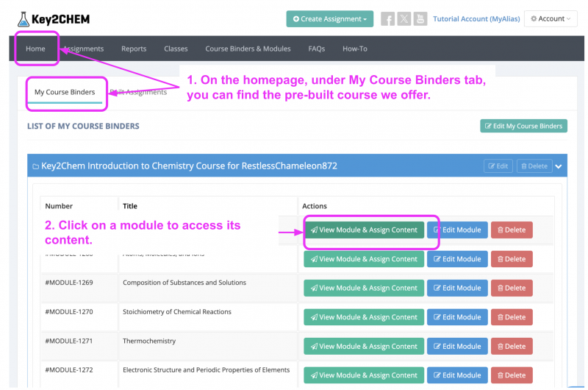Image resolution: width=588 pixels, height=390 pixels.
Task: Open the Create Assignment dropdown
Action: (x=329, y=19)
